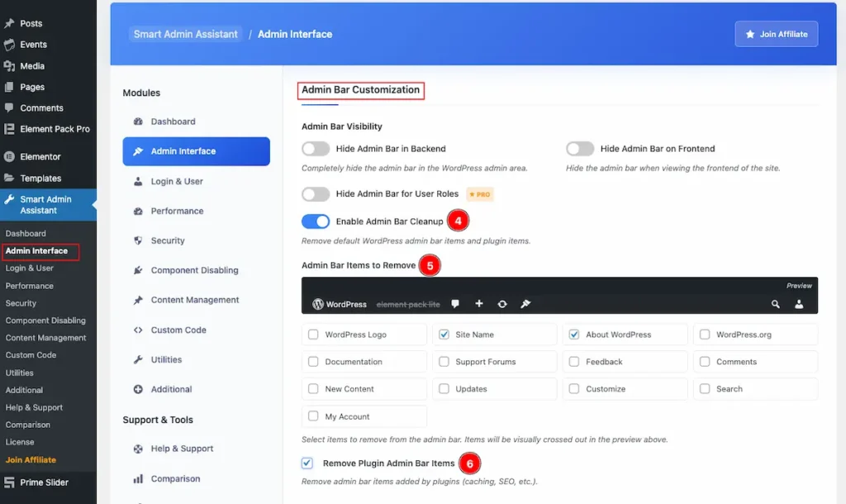Image resolution: width=846 pixels, height=504 pixels.
Task: Click the Posts pin icon in sidebar
Action: [x=9, y=23]
